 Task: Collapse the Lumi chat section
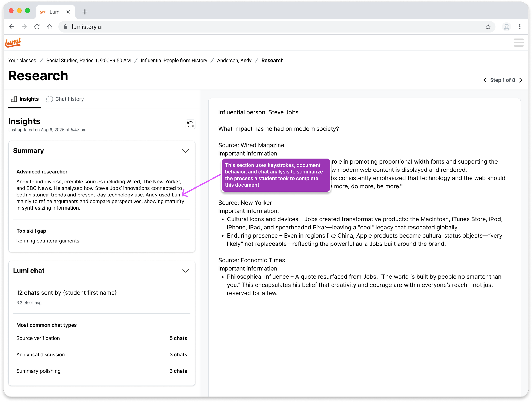[185, 271]
